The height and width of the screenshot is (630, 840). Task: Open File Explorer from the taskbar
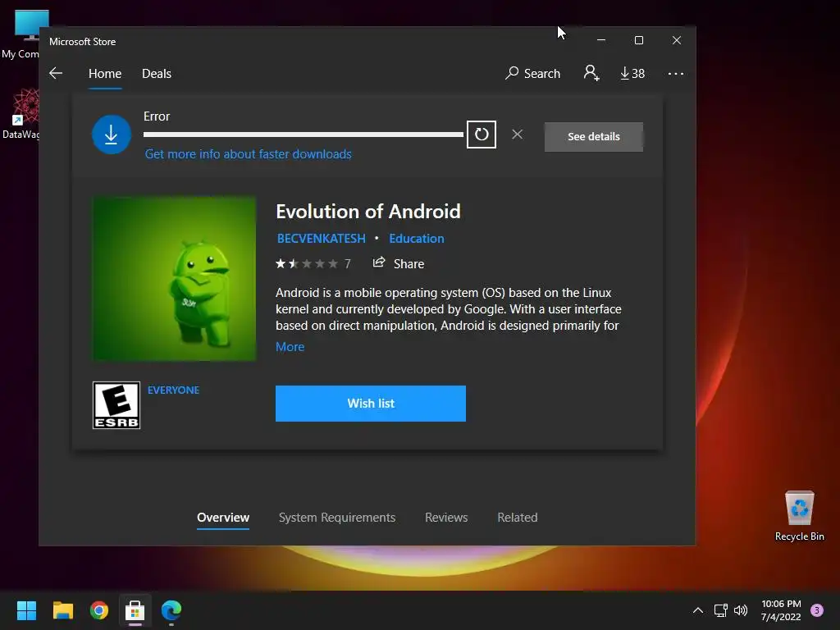(x=62, y=610)
